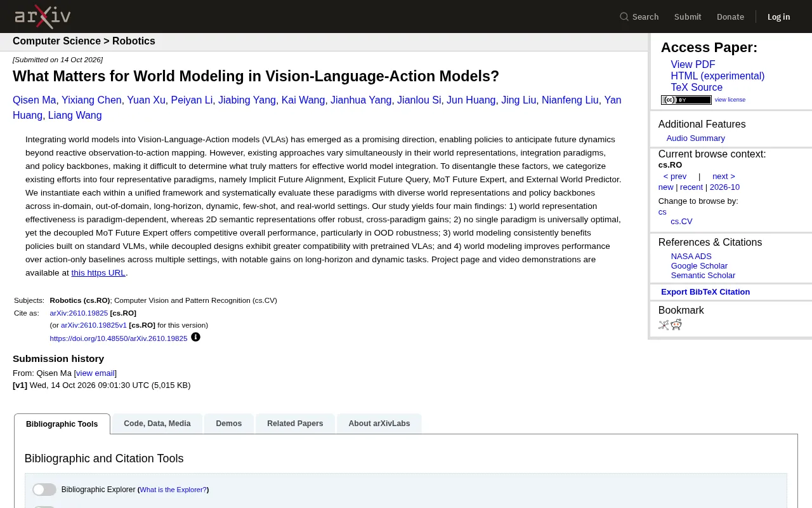The width and height of the screenshot is (812, 508).
Task: Open search via the magnifier icon
Action: point(624,17)
